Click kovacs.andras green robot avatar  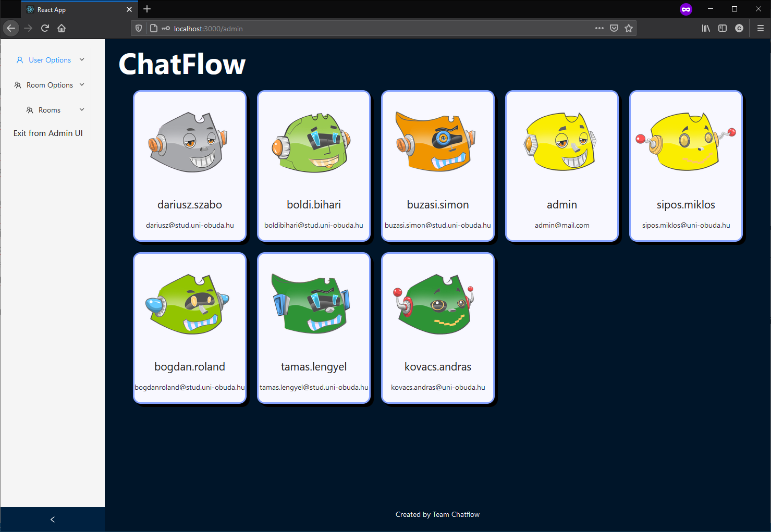pos(434,305)
